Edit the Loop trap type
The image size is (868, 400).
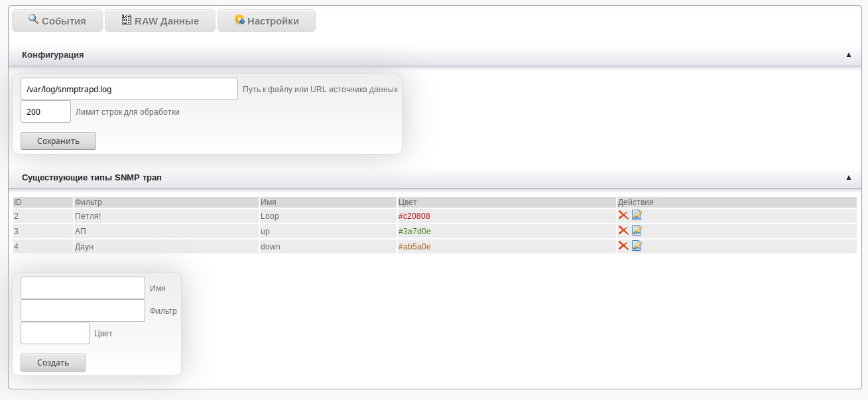[x=637, y=215]
